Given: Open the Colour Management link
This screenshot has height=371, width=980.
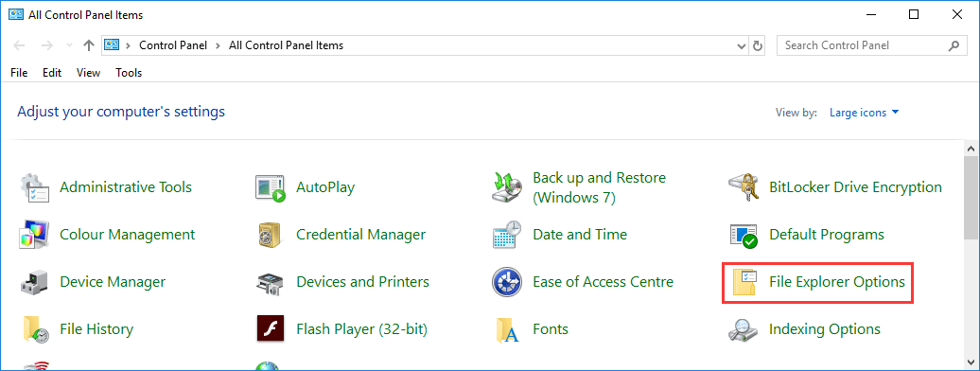Looking at the screenshot, I should (128, 235).
